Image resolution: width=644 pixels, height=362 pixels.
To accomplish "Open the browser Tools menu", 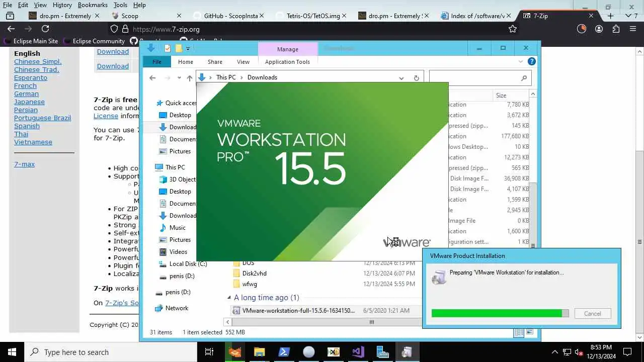I will tap(120, 5).
